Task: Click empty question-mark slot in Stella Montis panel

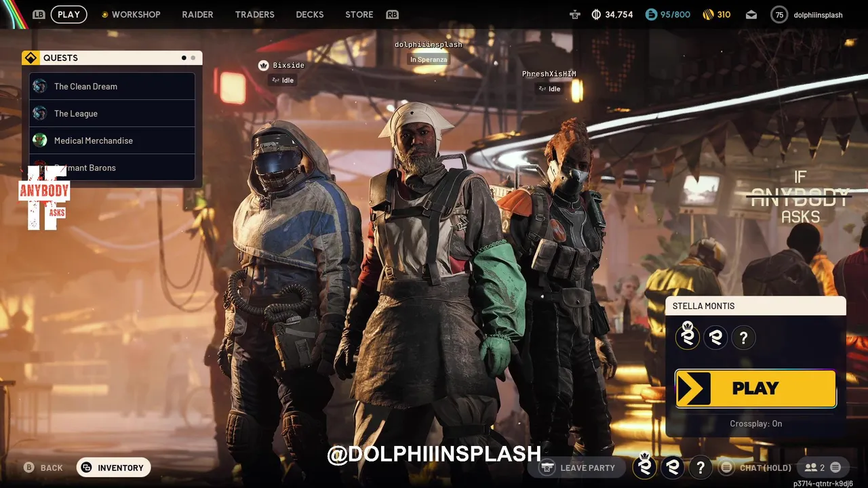Action: click(743, 337)
